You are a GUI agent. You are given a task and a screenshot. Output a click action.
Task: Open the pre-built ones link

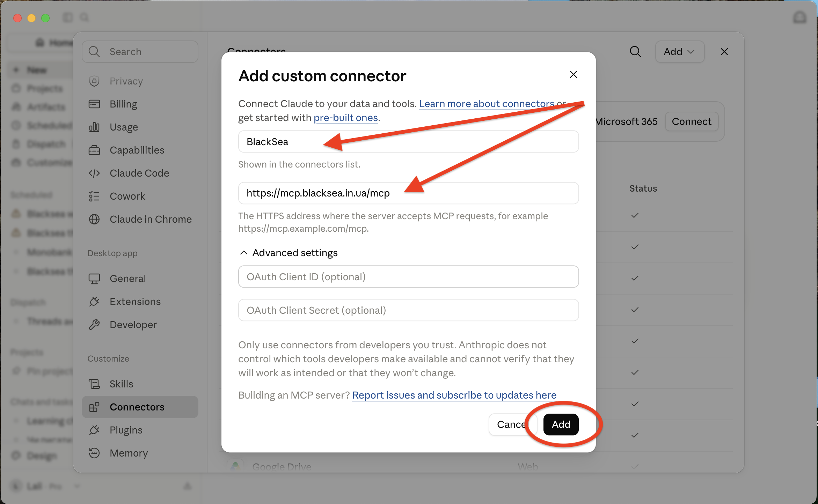tap(346, 118)
